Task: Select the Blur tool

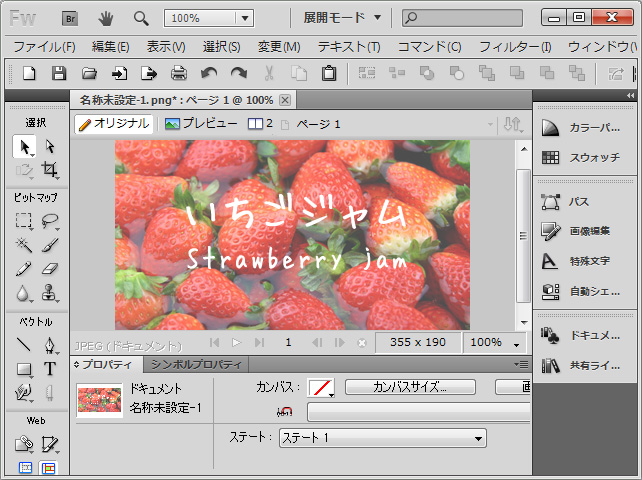Action: coord(24,293)
